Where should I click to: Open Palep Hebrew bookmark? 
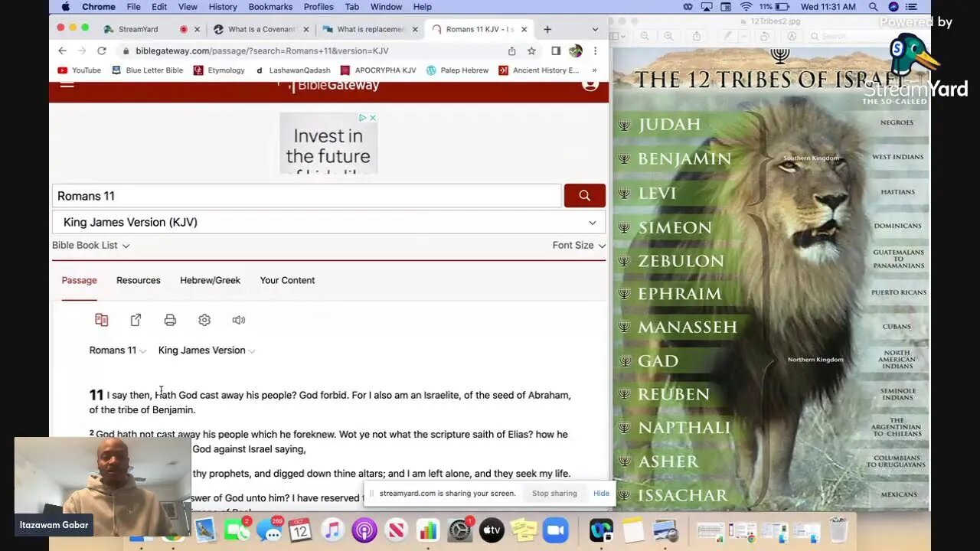[457, 70]
